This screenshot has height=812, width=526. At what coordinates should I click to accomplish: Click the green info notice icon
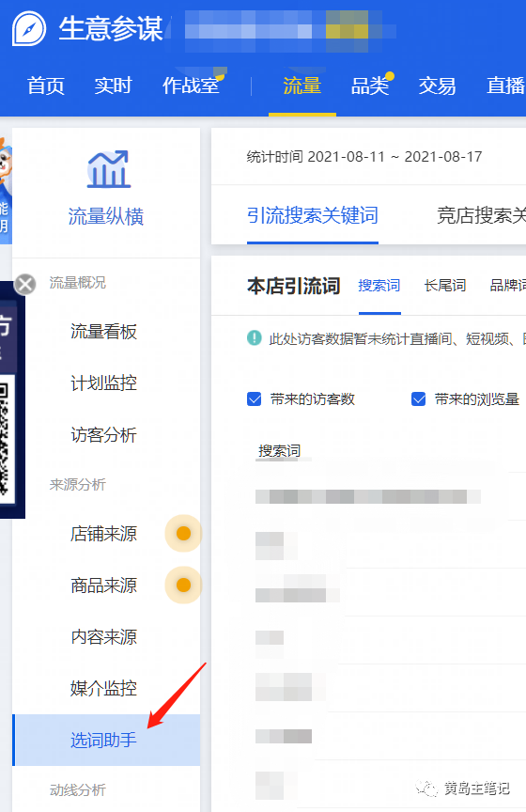coord(255,338)
